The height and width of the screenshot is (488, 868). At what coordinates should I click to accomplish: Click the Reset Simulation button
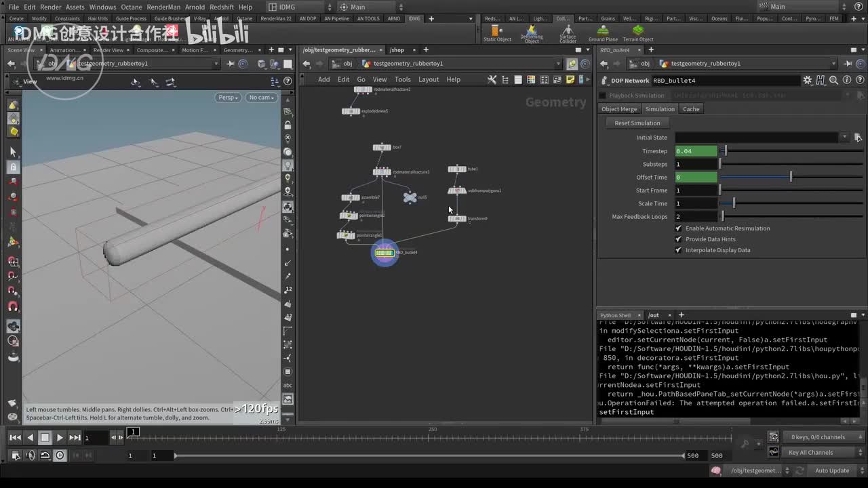[637, 123]
